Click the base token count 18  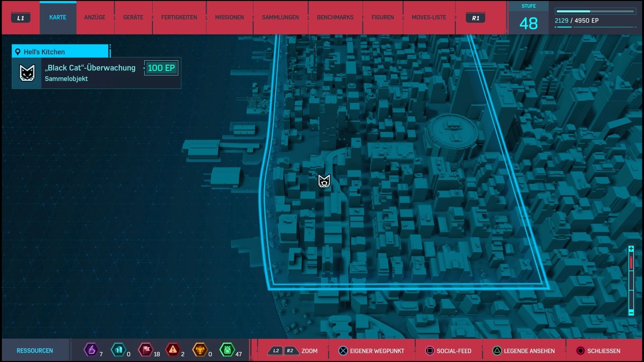(x=157, y=354)
